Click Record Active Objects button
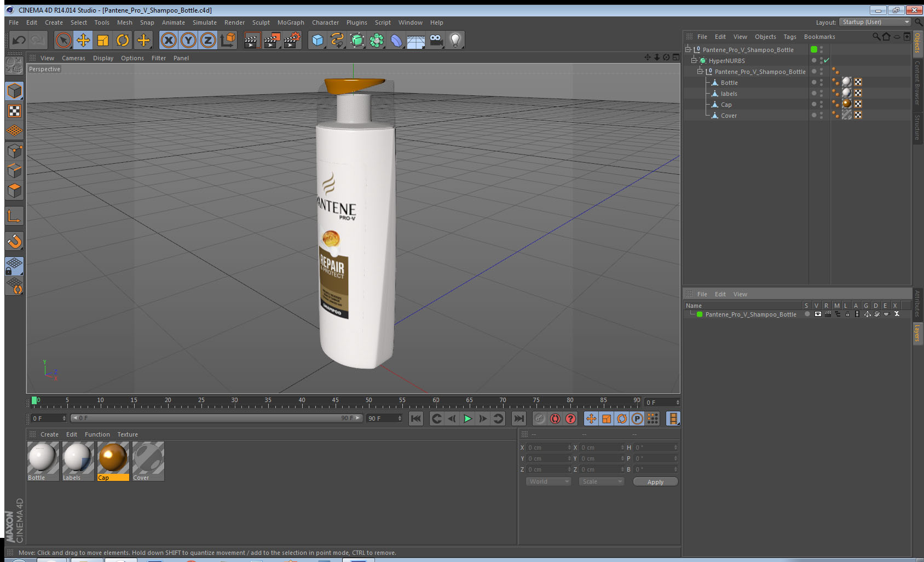Viewport: 924px width, 562px height. point(540,419)
